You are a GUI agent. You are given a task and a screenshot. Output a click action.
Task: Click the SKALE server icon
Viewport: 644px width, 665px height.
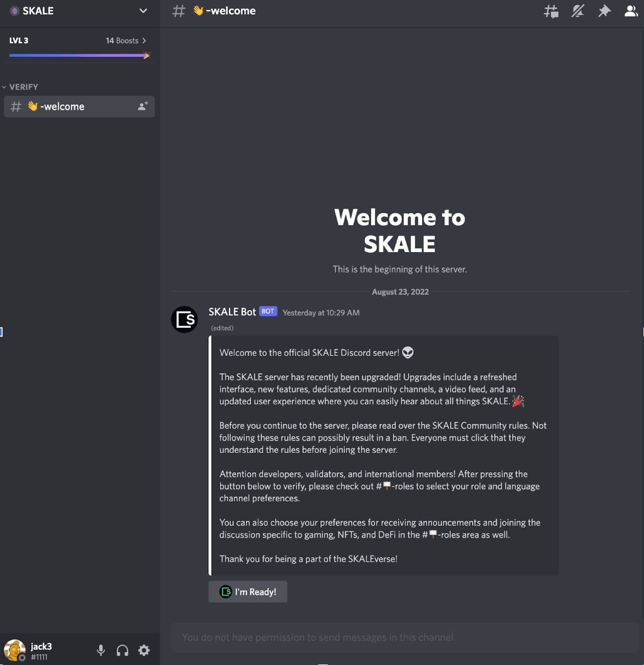tap(15, 10)
